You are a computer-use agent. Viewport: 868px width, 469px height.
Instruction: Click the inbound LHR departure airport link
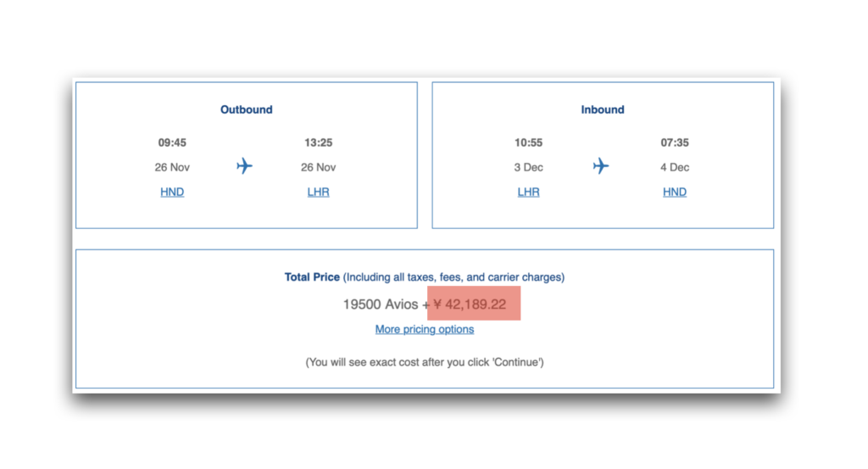point(529,193)
